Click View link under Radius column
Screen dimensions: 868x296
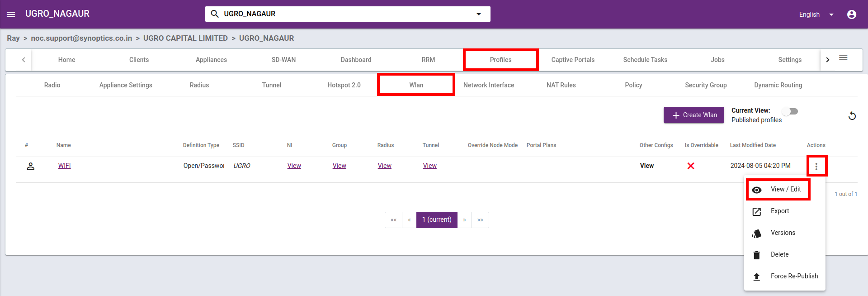(385, 166)
